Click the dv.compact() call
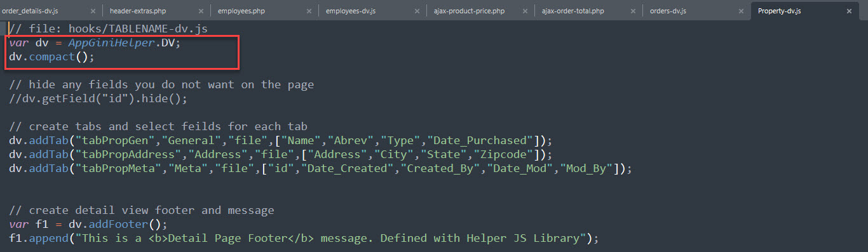Screen dimensions: 868x252 pos(51,58)
